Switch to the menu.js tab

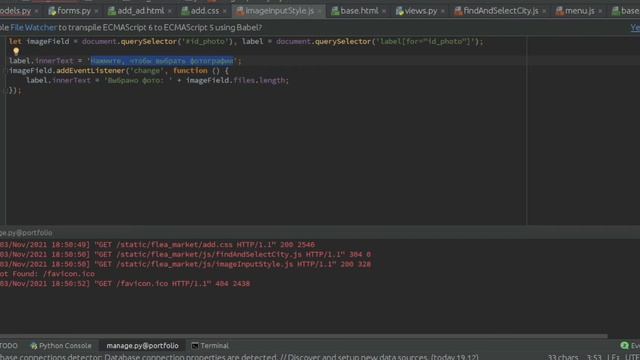tap(579, 11)
